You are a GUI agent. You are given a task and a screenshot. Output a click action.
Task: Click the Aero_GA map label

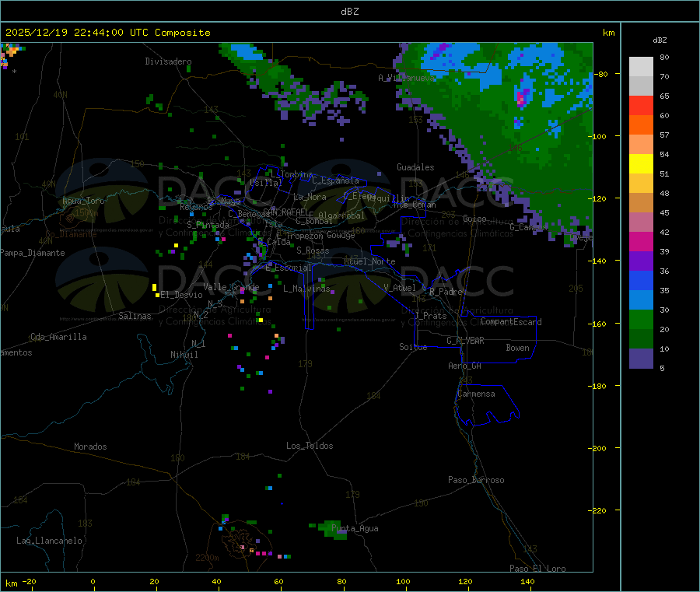pyautogui.click(x=465, y=366)
